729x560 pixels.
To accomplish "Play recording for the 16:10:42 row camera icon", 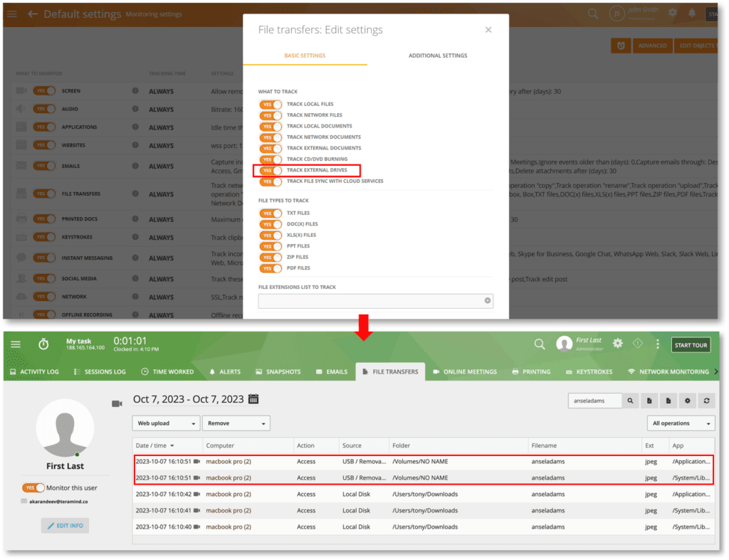I will pos(196,494).
